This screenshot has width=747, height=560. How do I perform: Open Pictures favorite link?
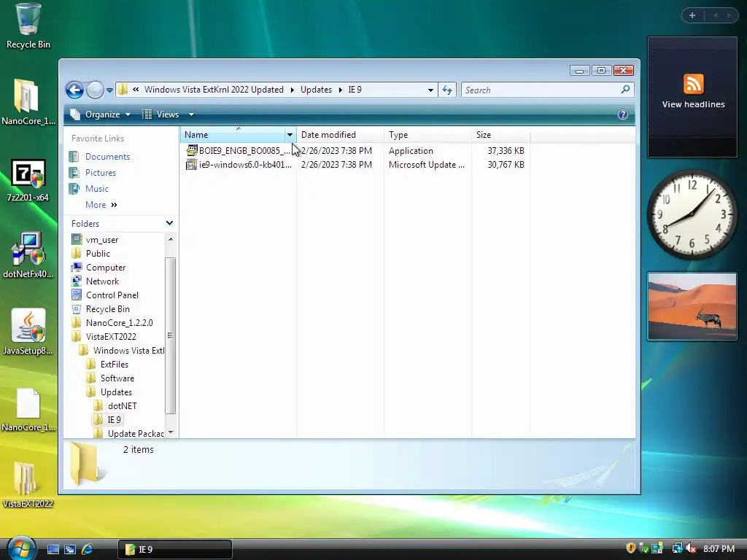(x=101, y=173)
